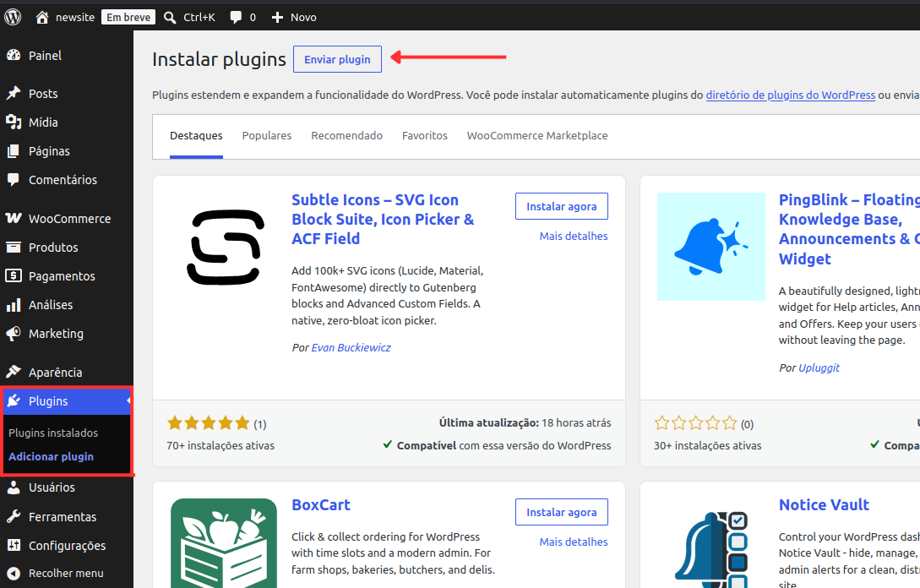Viewport: 920px width, 588px height.
Task: Click the WooCommerce logo icon
Action: coord(14,218)
